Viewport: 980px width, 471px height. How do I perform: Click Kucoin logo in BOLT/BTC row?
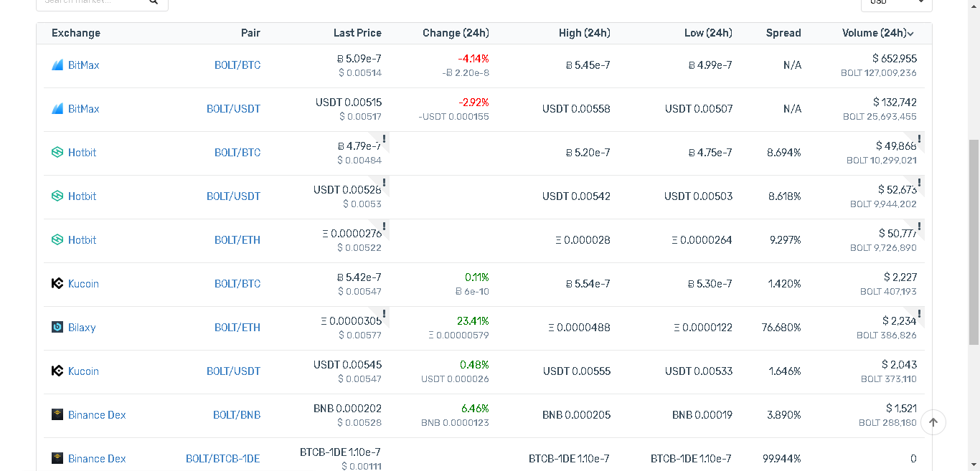[x=57, y=284]
